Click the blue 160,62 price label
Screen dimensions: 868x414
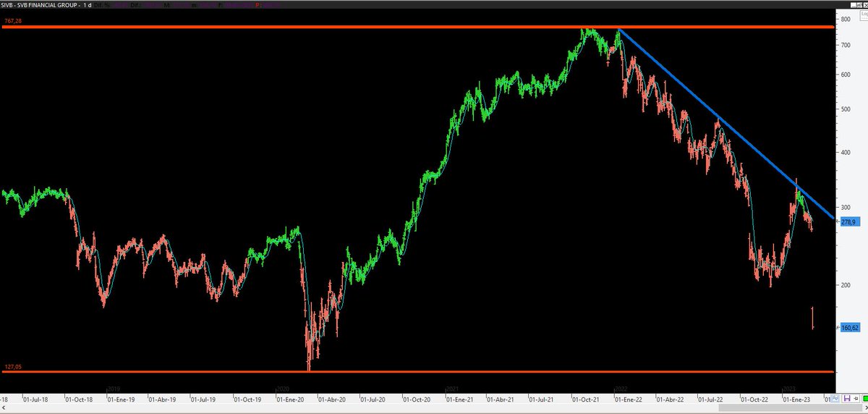[850, 328]
